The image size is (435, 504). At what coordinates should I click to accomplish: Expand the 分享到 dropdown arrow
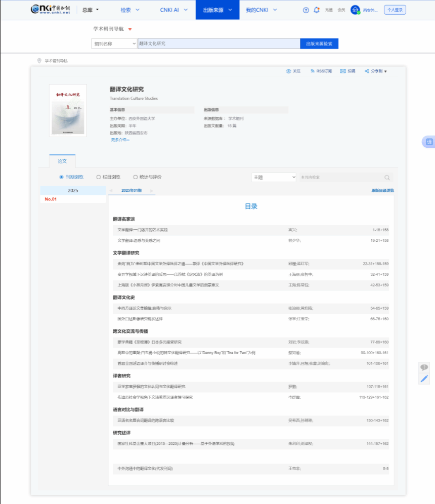385,71
